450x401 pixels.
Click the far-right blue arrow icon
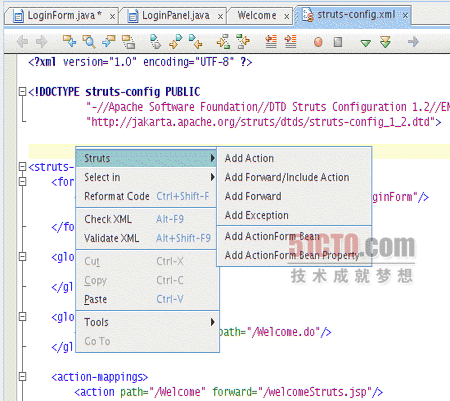coord(413,42)
